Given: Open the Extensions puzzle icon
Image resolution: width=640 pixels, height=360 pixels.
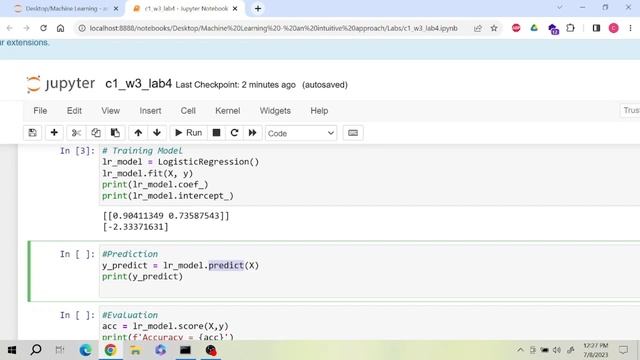Looking at the screenshot, I should pyautogui.click(x=570, y=28).
